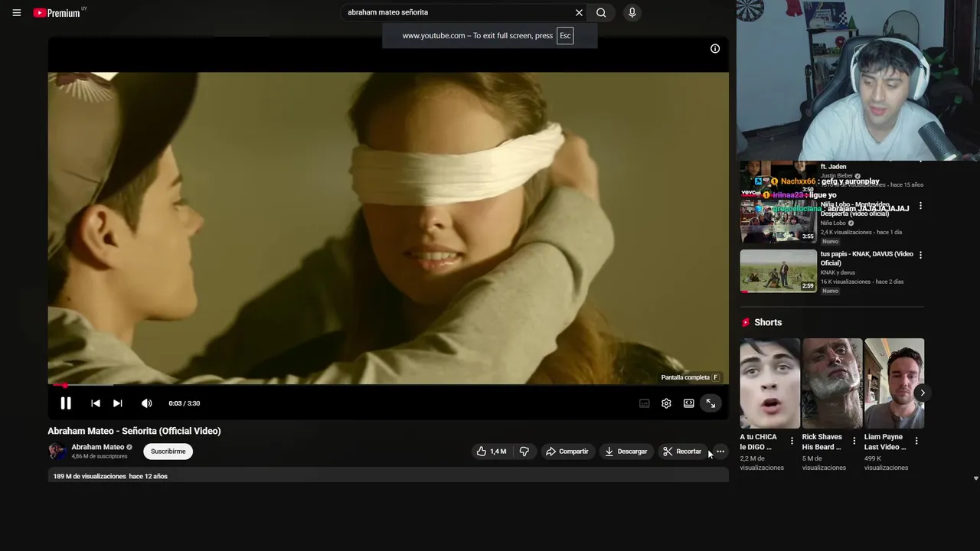
Task: Open 'Liam Payne Last Video' short
Action: pos(894,383)
